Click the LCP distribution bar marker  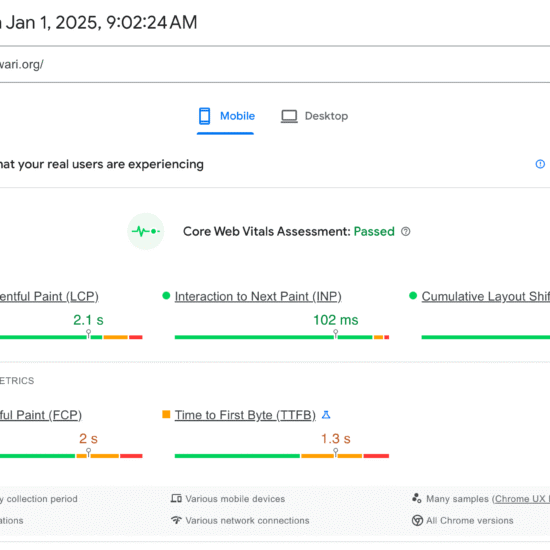pos(88,334)
